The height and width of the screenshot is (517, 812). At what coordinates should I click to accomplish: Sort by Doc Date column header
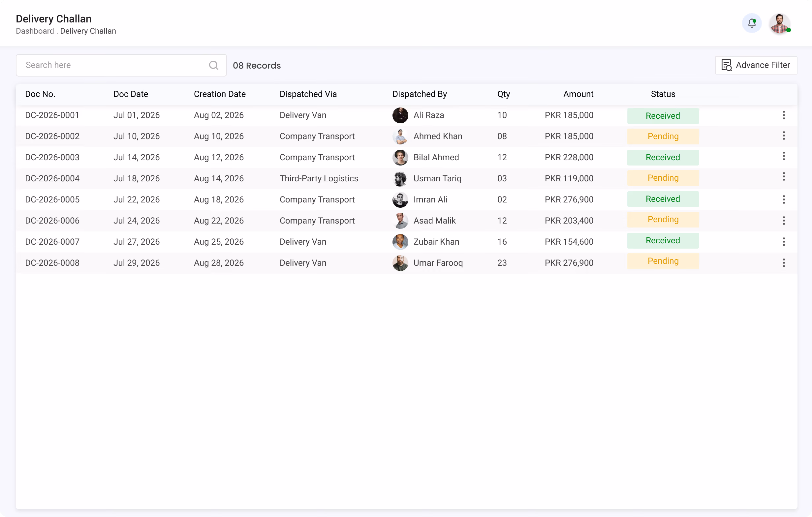tap(131, 94)
